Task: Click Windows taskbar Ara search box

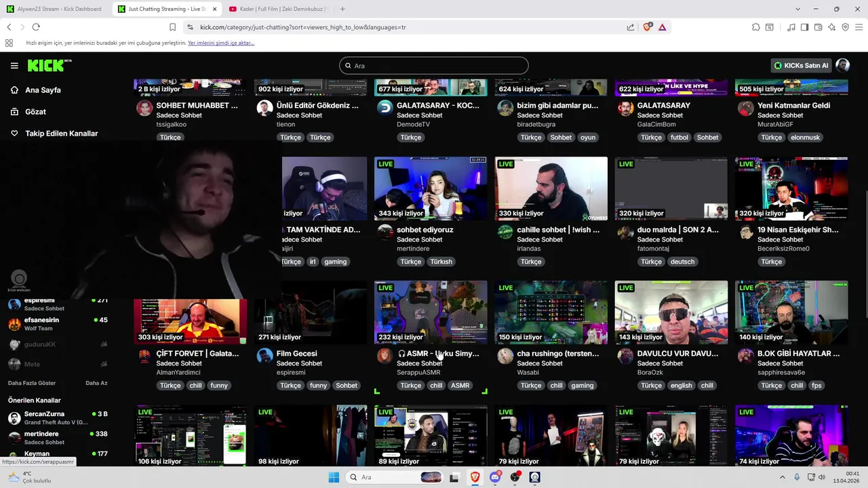Action: click(393, 477)
